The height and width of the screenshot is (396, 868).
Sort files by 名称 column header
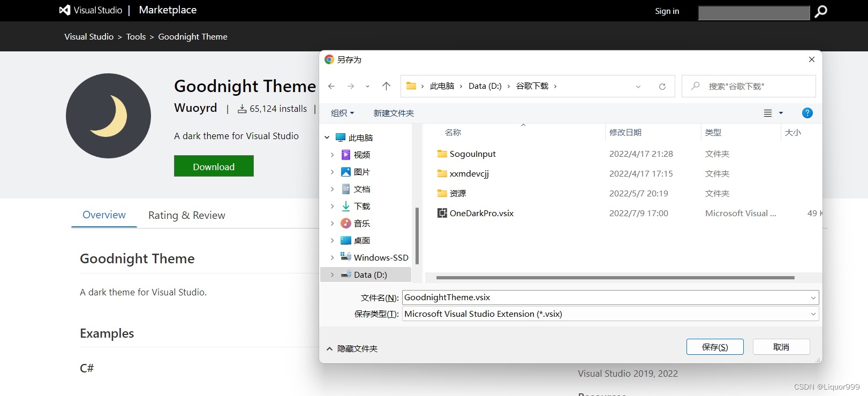453,132
